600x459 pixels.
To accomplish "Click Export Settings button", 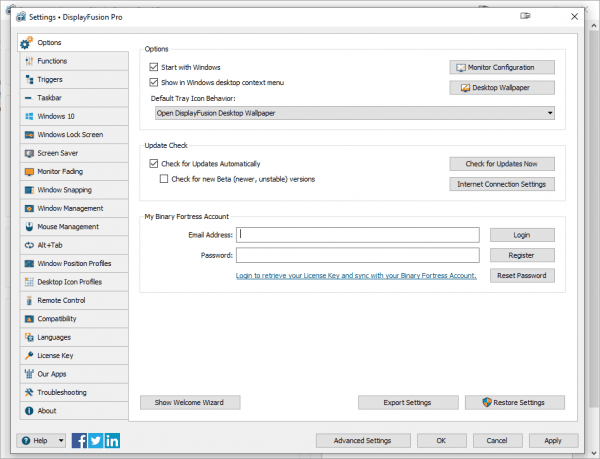I will (408, 402).
